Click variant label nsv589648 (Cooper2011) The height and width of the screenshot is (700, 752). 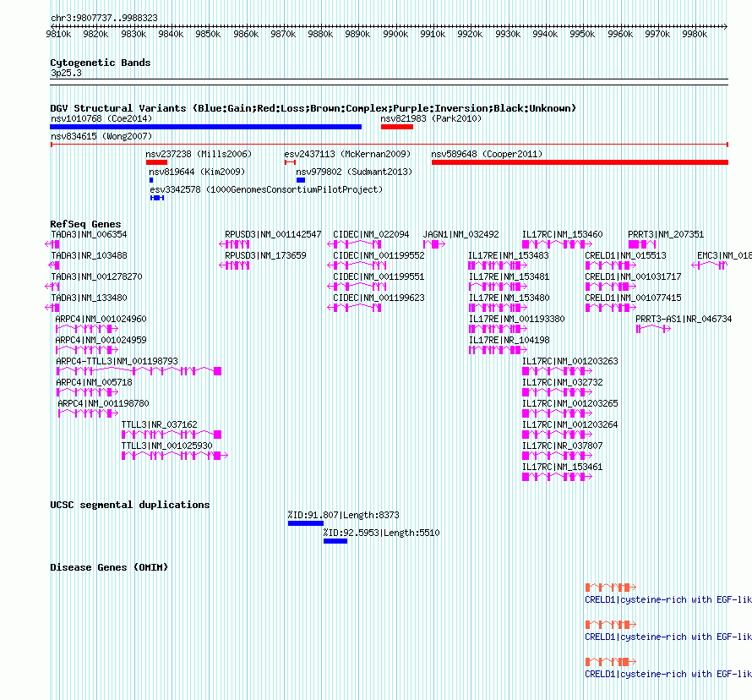point(487,154)
